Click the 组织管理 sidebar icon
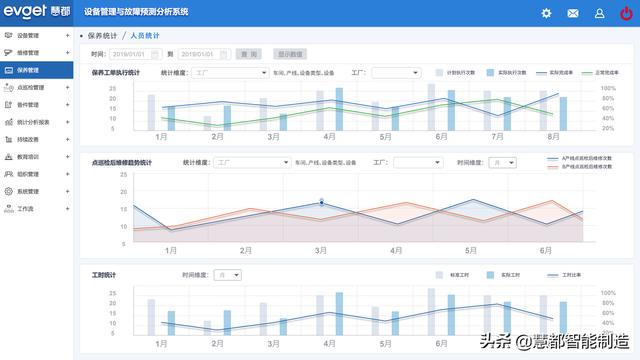The height and width of the screenshot is (360, 640). pyautogui.click(x=9, y=174)
